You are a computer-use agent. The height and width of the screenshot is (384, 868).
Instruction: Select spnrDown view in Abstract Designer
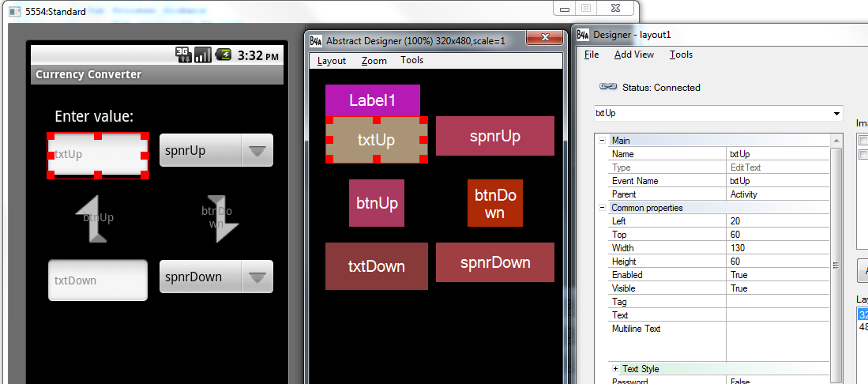click(x=495, y=262)
